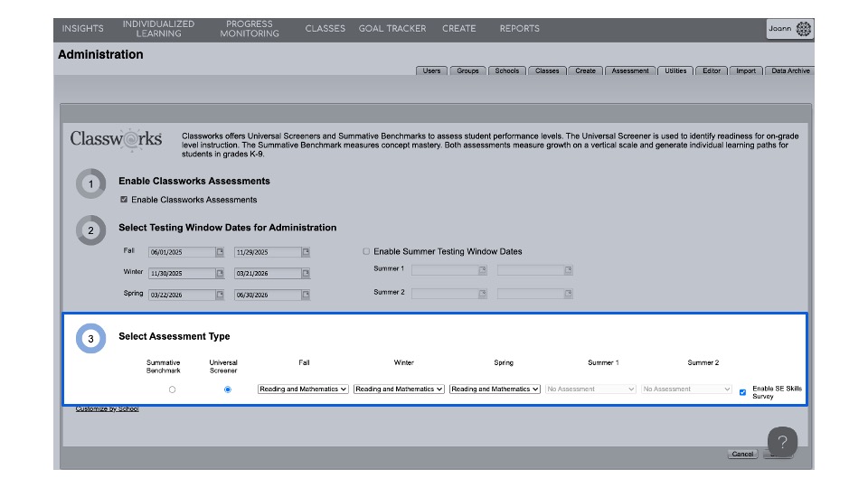Open calendar picker for Fall end date
This screenshot has width=868, height=488.
(x=306, y=252)
